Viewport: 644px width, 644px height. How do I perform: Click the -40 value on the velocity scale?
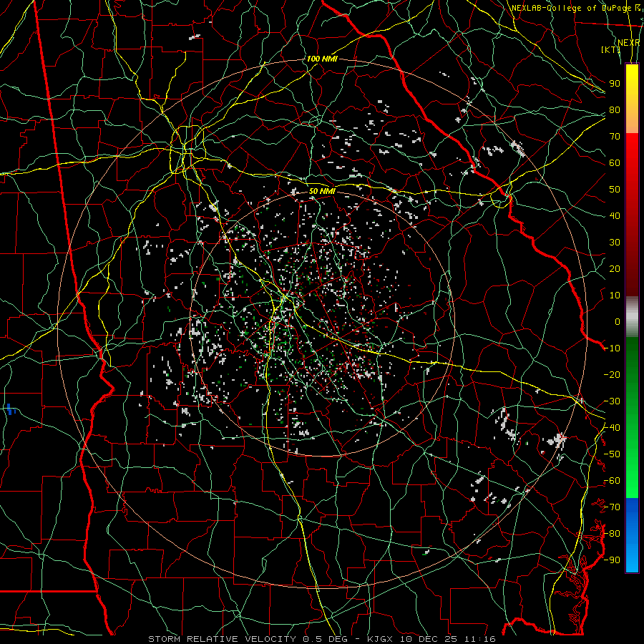(612, 427)
